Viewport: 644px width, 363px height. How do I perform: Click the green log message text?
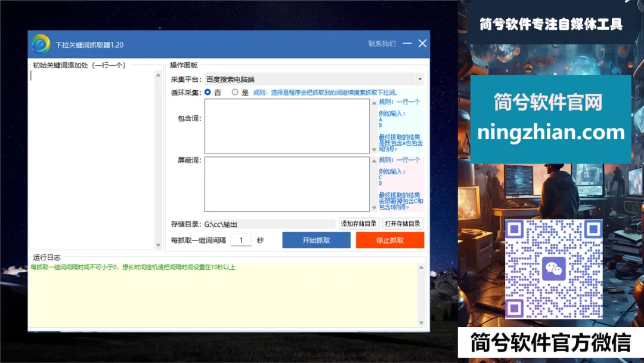[x=133, y=267]
